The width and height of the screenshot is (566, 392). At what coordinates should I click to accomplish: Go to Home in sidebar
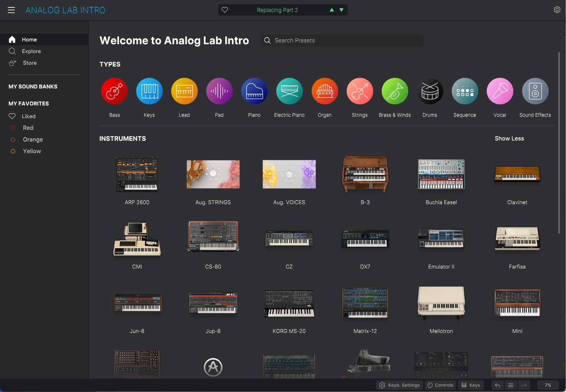coord(44,40)
